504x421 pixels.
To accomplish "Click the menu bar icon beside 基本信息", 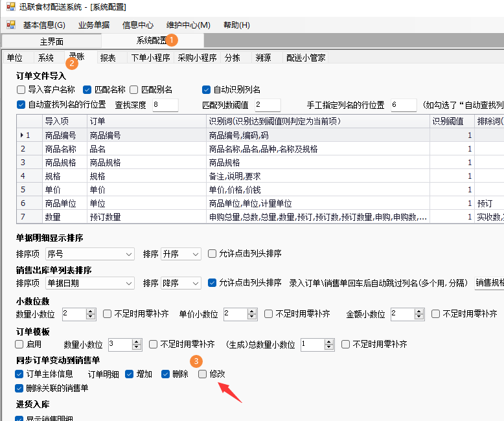I will [11, 25].
